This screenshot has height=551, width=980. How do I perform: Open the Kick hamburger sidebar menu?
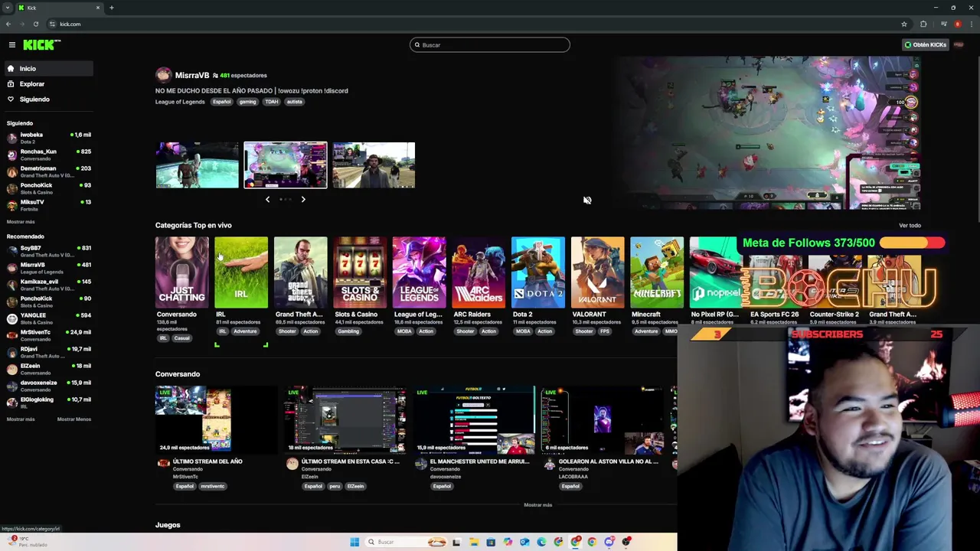click(x=12, y=45)
